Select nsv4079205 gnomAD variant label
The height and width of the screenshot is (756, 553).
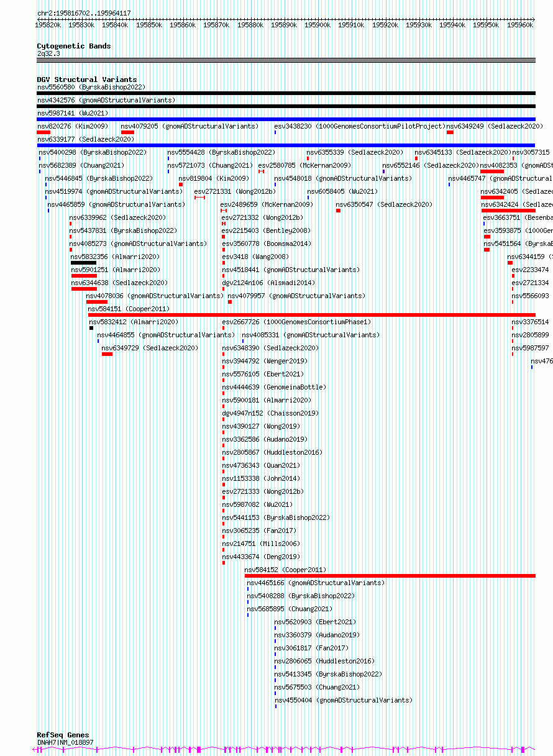[x=190, y=126]
